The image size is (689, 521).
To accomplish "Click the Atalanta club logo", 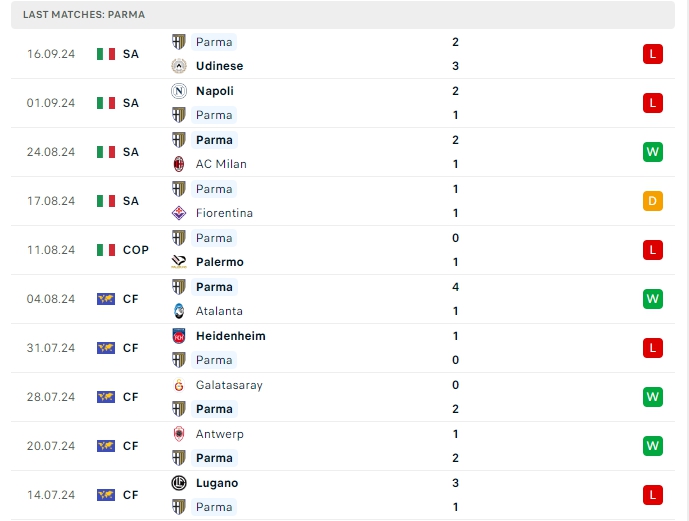I will [x=179, y=311].
